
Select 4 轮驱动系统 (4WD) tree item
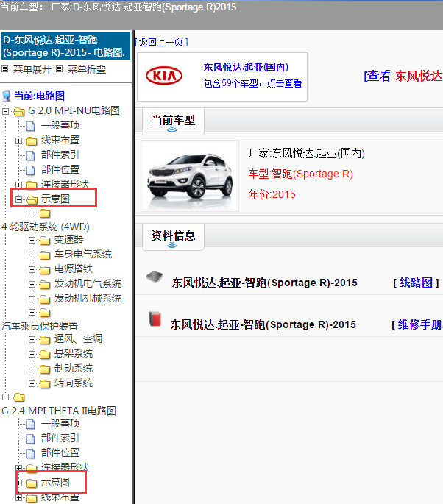point(46,227)
